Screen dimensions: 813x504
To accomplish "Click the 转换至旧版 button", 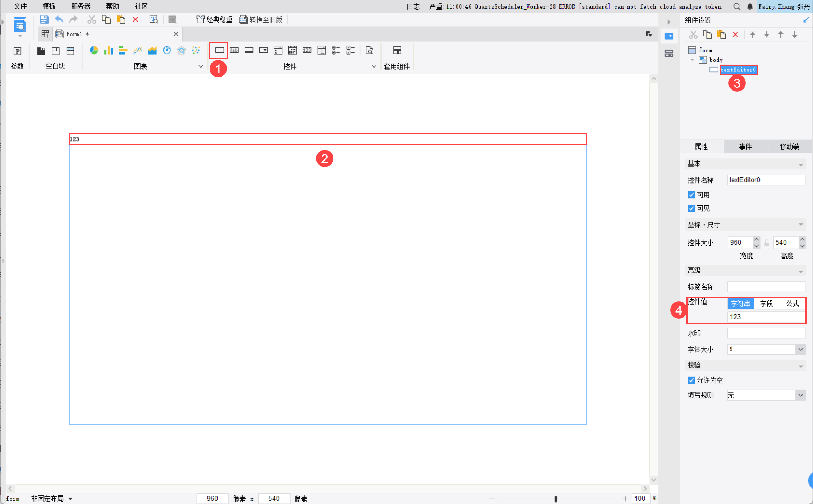I will tap(261, 19).
